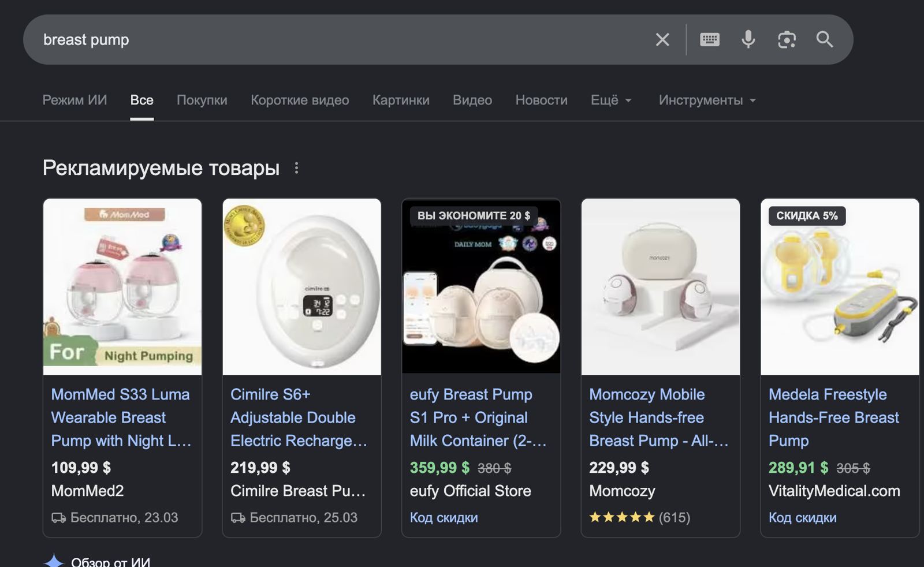Open the MomMed S33 Luma product link
Viewport: 924px width, 567px height.
[x=121, y=417]
